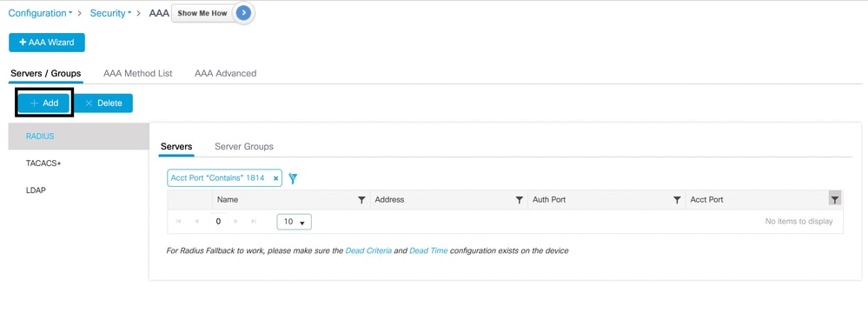
Task: Click the Add button
Action: pos(44,103)
